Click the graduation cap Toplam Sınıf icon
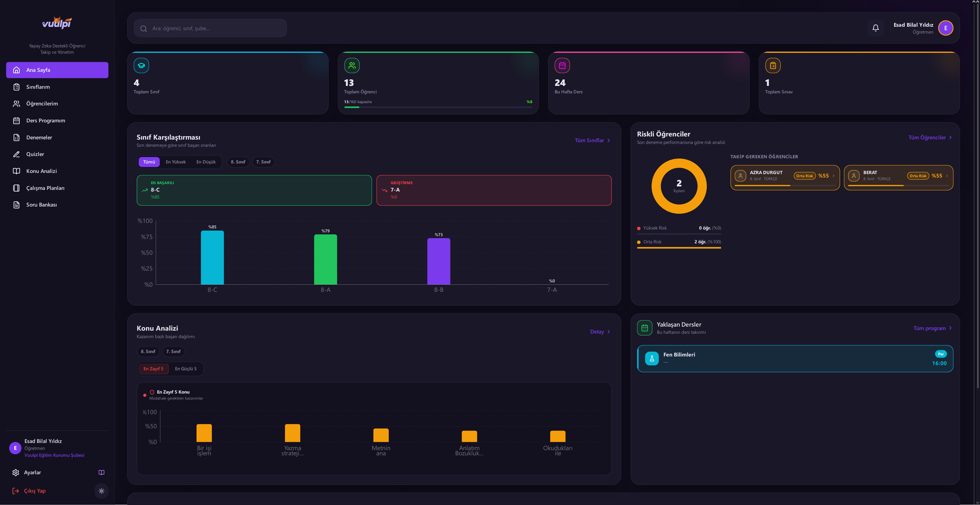 (141, 65)
